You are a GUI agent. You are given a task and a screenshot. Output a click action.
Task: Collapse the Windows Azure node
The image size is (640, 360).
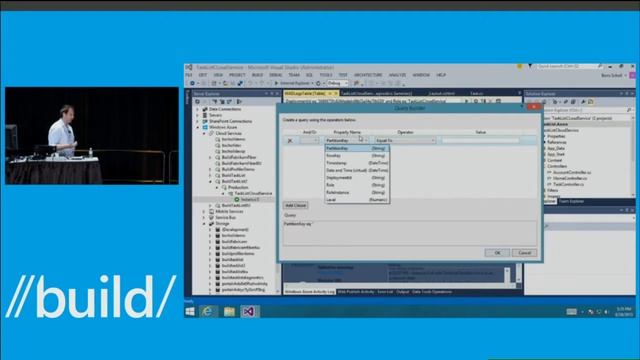198,127
